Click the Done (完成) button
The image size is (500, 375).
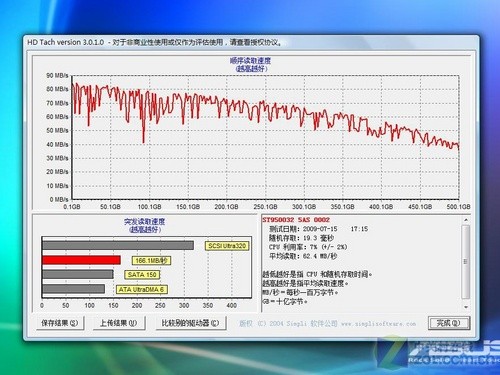click(449, 323)
